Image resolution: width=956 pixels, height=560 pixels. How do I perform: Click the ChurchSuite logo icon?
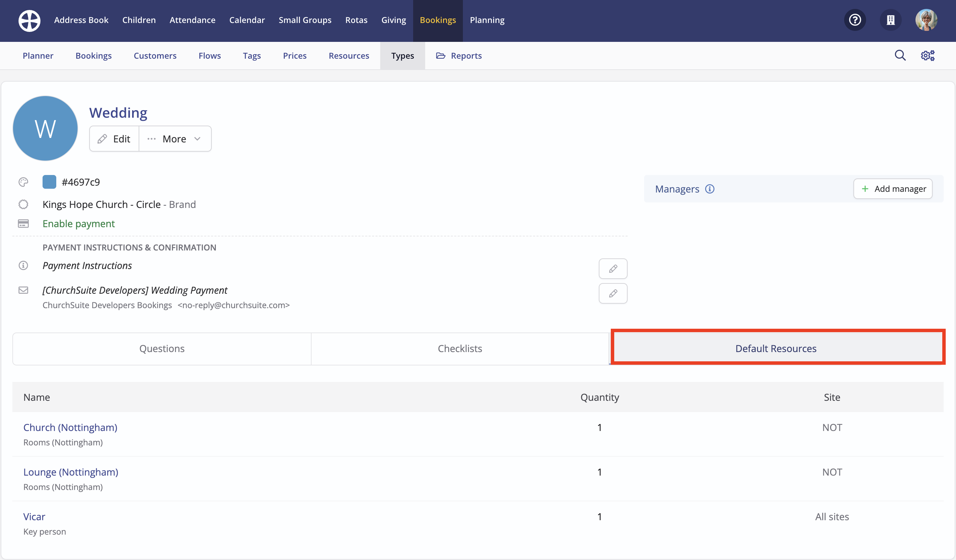(29, 21)
